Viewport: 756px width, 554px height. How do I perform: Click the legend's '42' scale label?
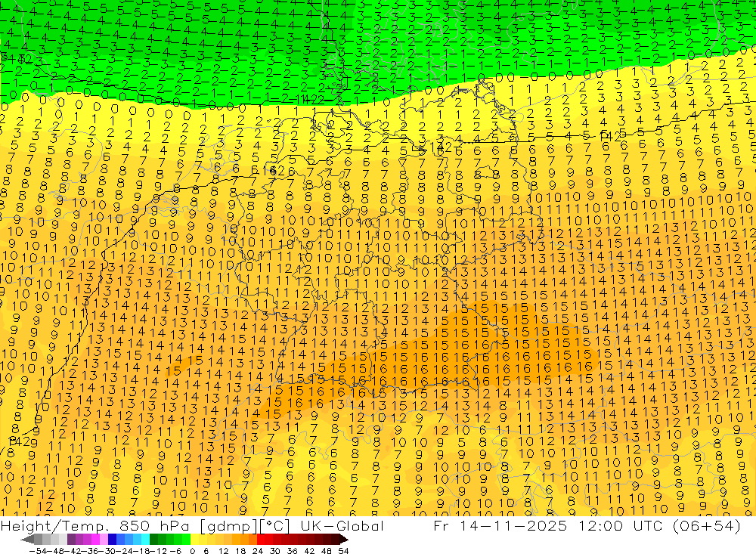[309, 551]
